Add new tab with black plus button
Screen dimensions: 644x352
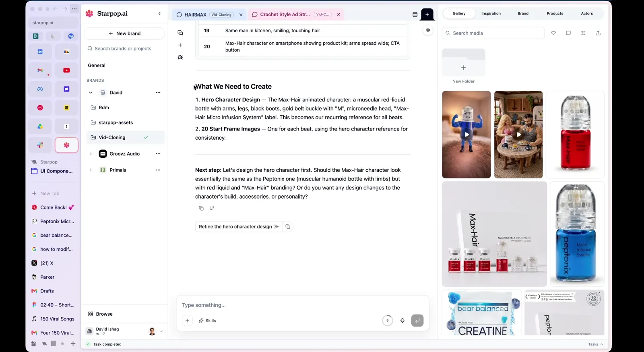[x=427, y=14]
